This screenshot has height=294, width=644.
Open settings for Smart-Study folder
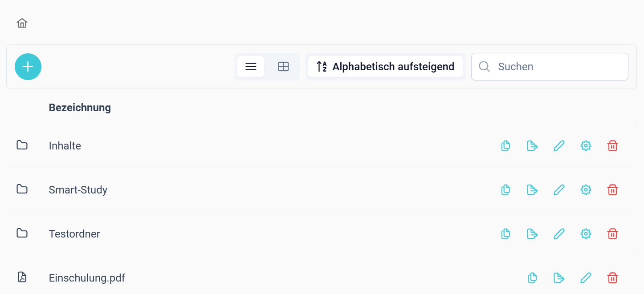click(x=586, y=190)
